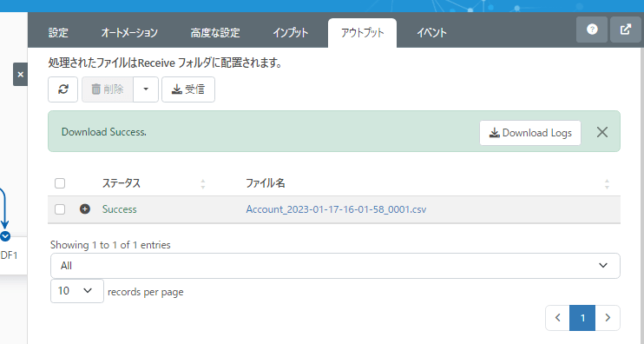
Task: Click the Download Success message text
Action: 104,132
